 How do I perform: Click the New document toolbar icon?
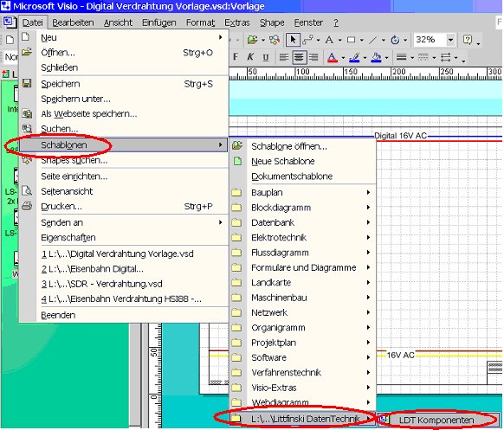[10, 40]
